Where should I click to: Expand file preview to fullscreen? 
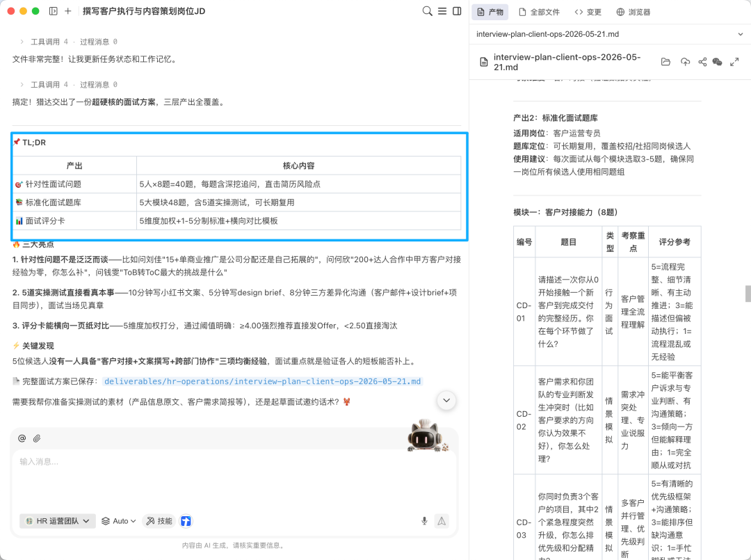(734, 62)
